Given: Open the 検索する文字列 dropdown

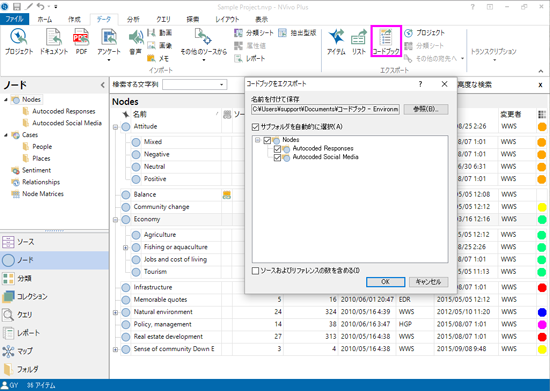Looking at the screenshot, I should (x=221, y=85).
